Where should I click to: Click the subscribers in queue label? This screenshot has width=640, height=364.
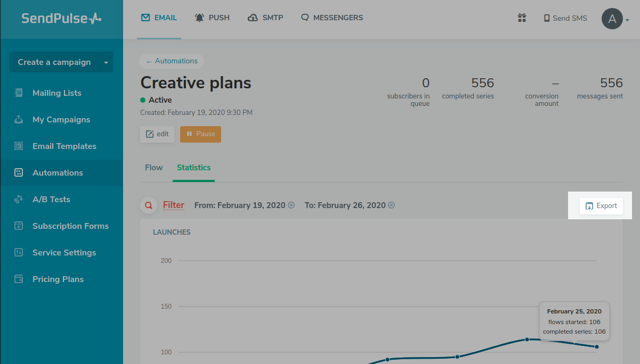pyautogui.click(x=408, y=100)
